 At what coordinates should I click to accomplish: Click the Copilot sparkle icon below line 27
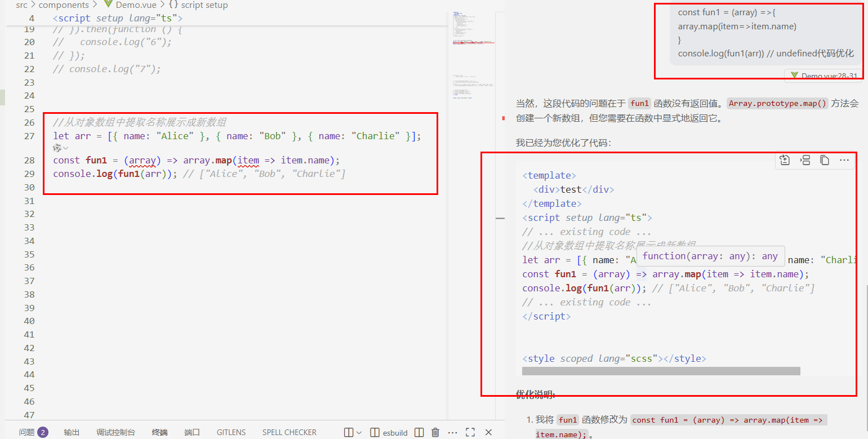coord(57,148)
